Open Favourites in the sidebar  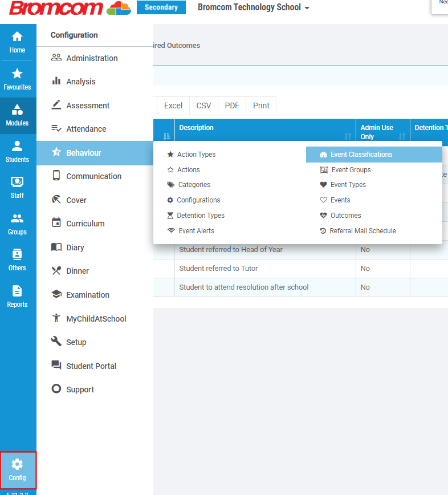point(17,79)
